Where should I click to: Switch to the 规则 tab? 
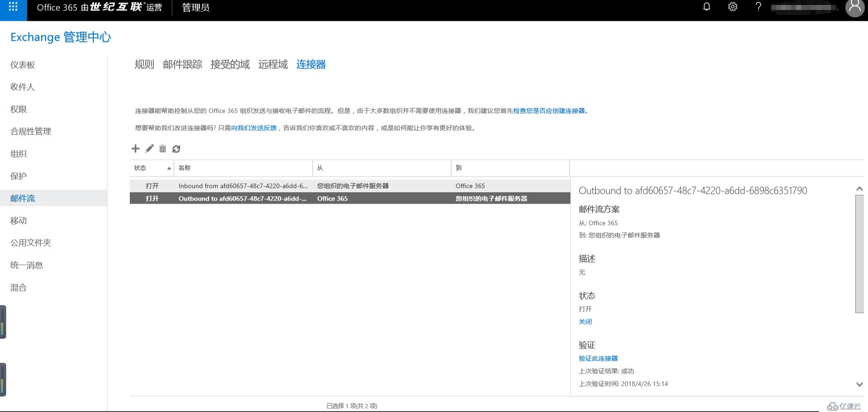point(144,64)
